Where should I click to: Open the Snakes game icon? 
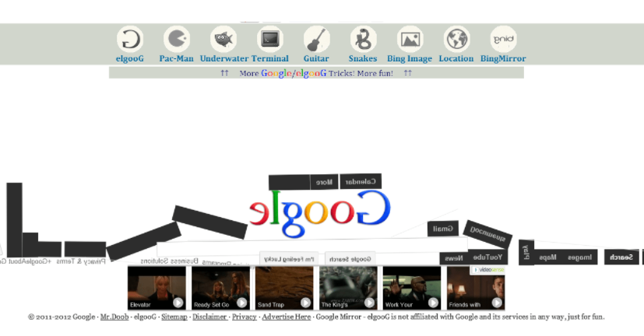point(363,39)
